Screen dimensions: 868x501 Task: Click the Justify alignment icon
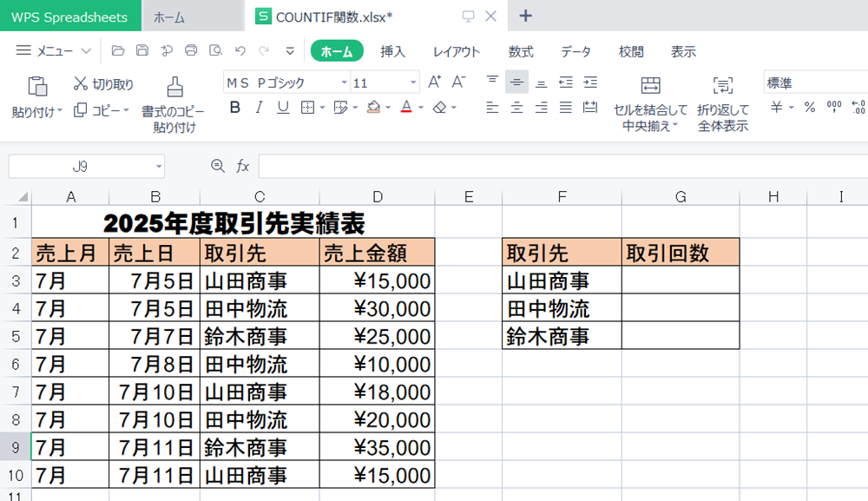click(x=565, y=108)
